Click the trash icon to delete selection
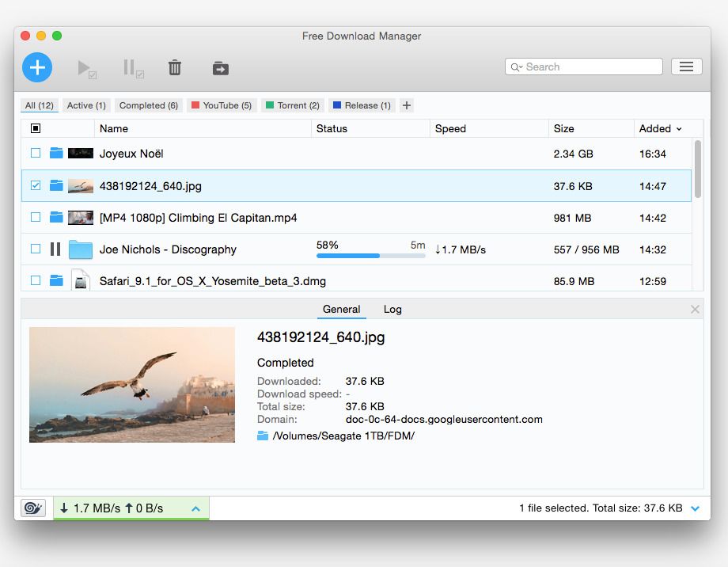Viewport: 728px width, 567px height. click(174, 68)
